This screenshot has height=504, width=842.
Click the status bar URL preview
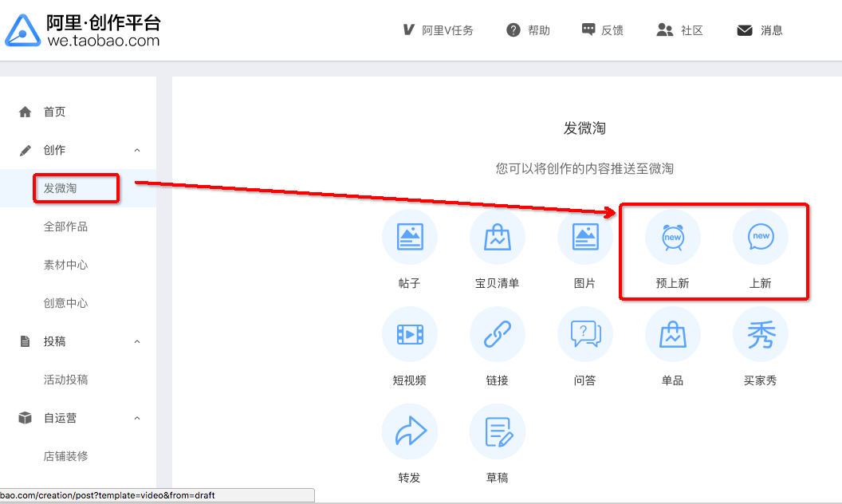pyautogui.click(x=157, y=495)
